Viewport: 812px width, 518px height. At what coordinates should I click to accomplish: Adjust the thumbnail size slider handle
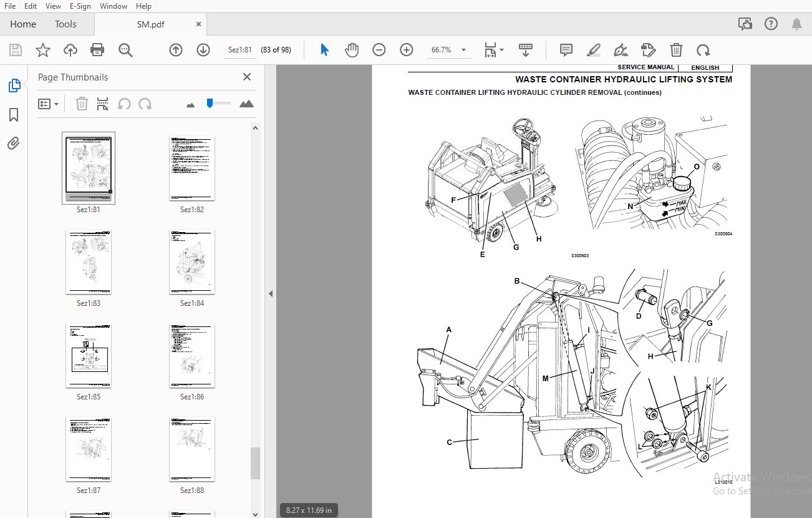coord(210,103)
